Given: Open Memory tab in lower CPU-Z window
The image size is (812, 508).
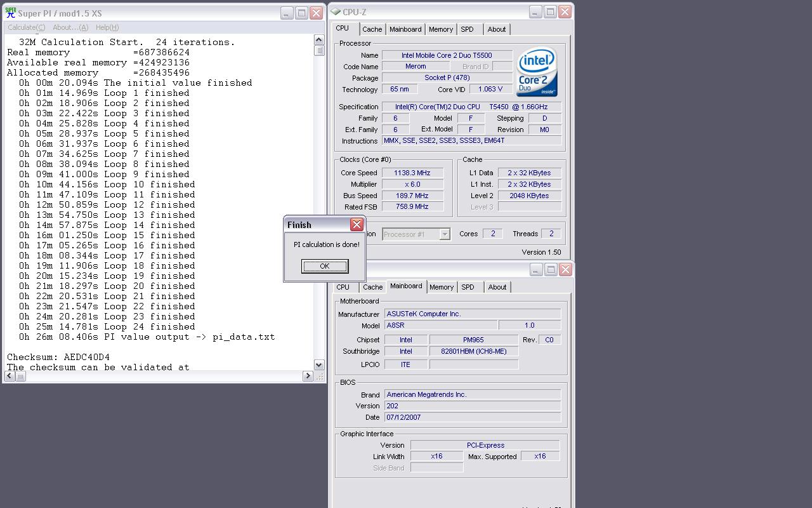Looking at the screenshot, I should 442,287.
